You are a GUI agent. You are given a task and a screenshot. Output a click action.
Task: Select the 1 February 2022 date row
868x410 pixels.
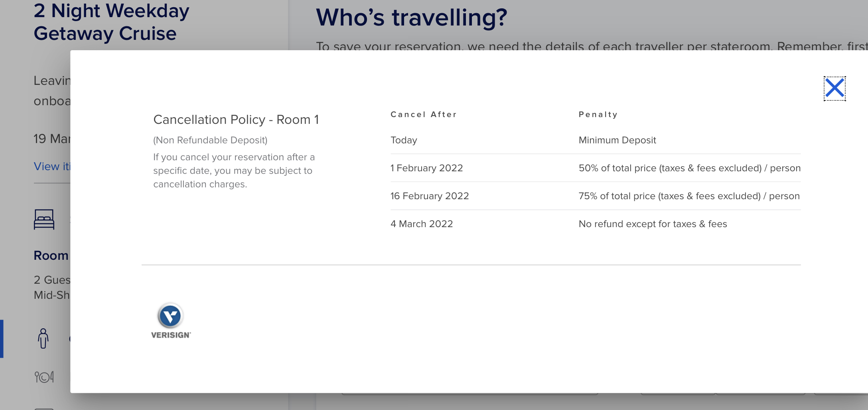coord(596,168)
